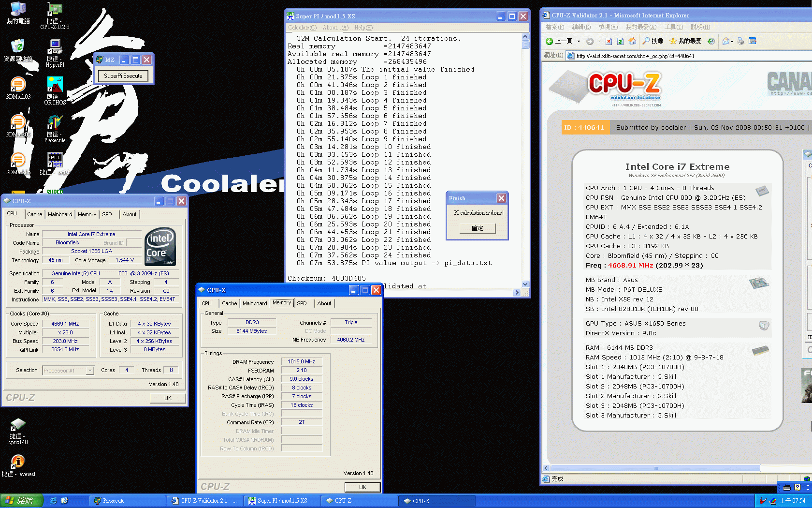
Task: Click OK in lower CPU-Z Memory window
Action: click(362, 487)
